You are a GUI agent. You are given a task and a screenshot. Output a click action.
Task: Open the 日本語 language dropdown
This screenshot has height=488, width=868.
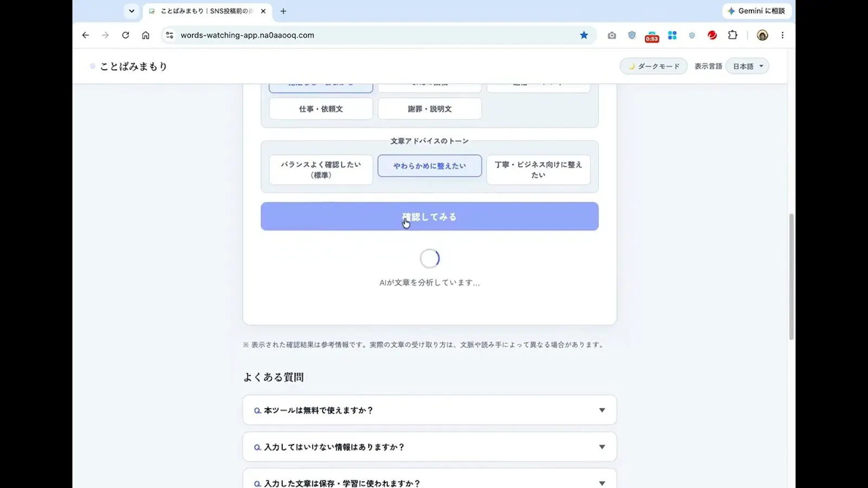tap(747, 66)
